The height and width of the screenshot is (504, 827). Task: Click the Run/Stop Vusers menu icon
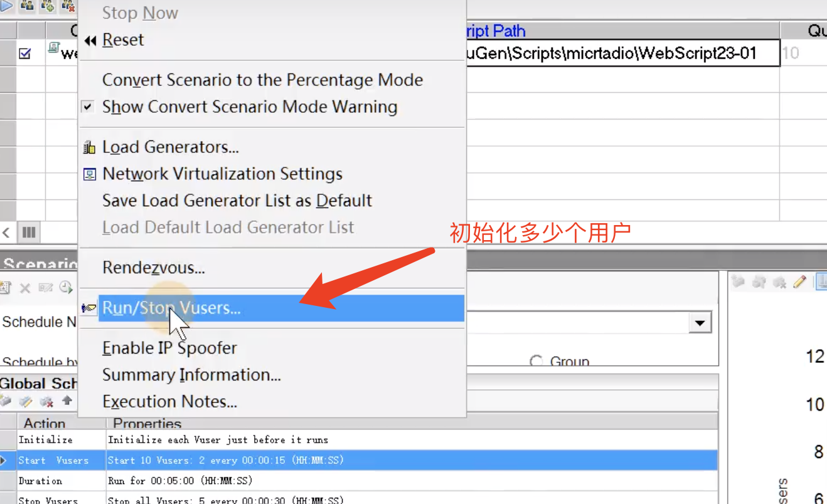(x=89, y=308)
